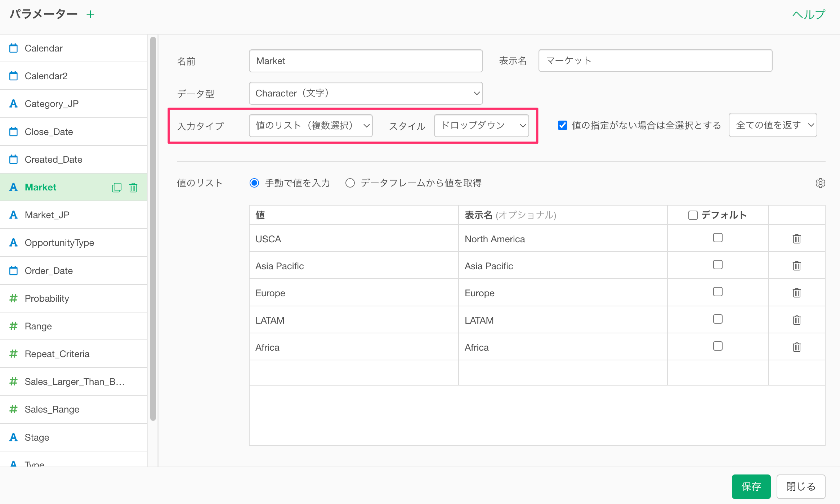Click the Calendar parameter date icon
Screen dimensions: 840x504
click(x=13, y=48)
